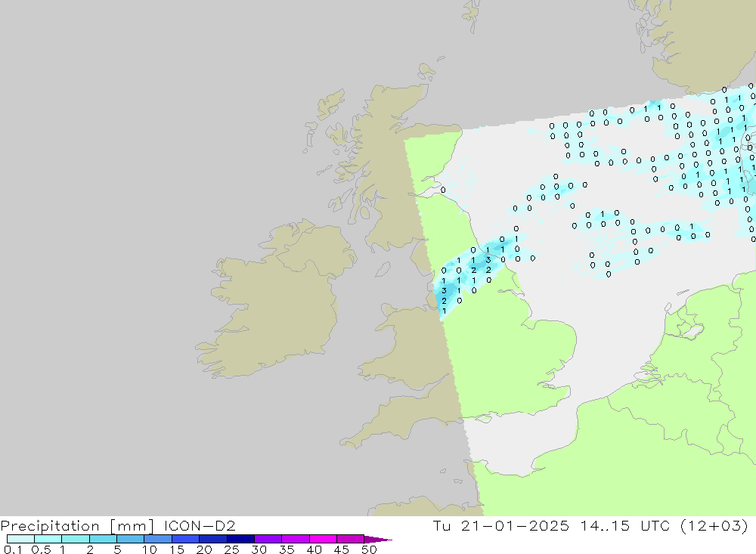Click legend tick label "15"

[177, 549]
